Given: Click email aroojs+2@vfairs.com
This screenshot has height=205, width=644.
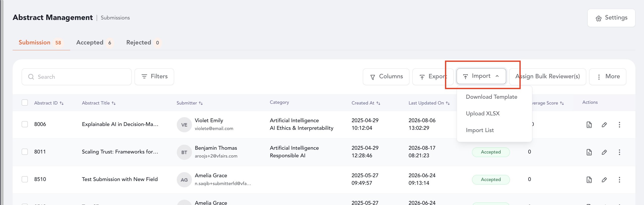Looking at the screenshot, I should (x=216, y=156).
